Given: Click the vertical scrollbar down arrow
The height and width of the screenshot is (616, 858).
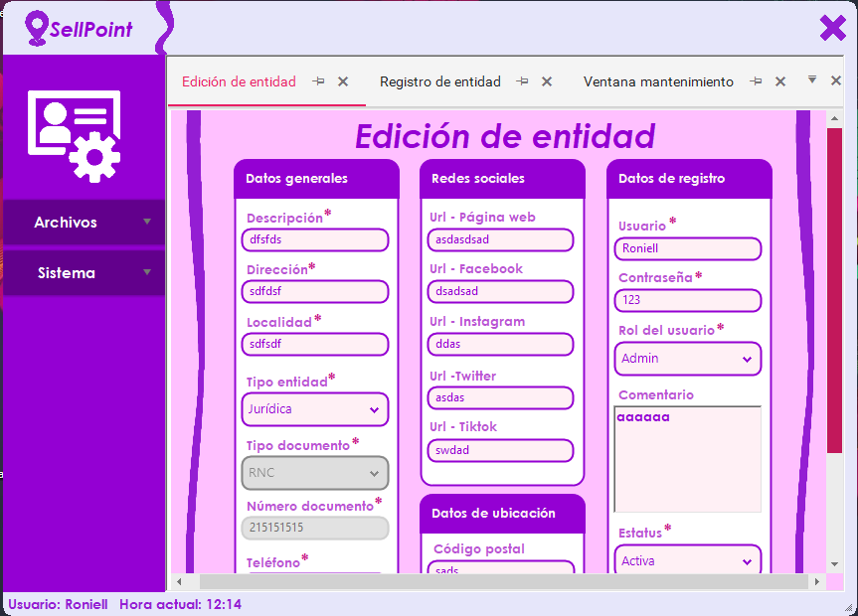Looking at the screenshot, I should (x=834, y=564).
